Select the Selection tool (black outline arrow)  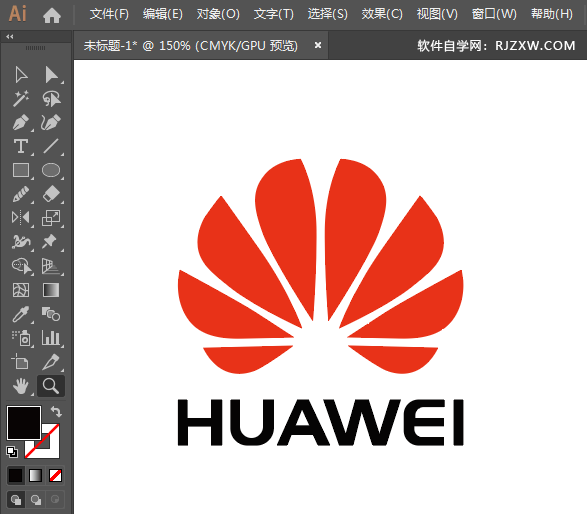pyautogui.click(x=21, y=75)
